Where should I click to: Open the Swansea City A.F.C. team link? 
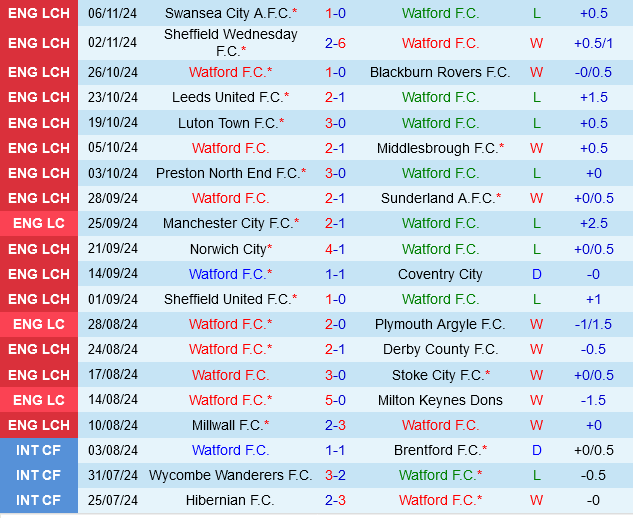tap(227, 13)
